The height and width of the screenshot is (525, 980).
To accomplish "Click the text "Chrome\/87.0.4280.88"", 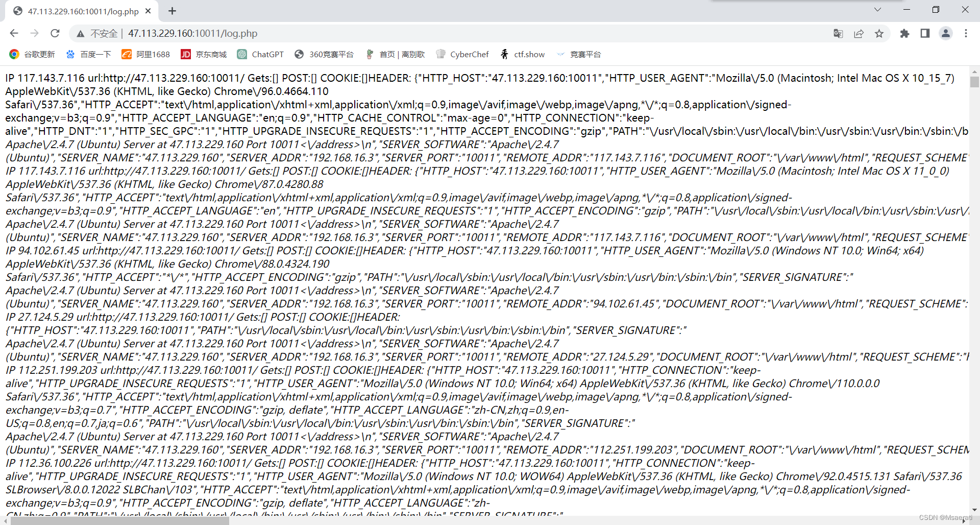I will 269,184.
